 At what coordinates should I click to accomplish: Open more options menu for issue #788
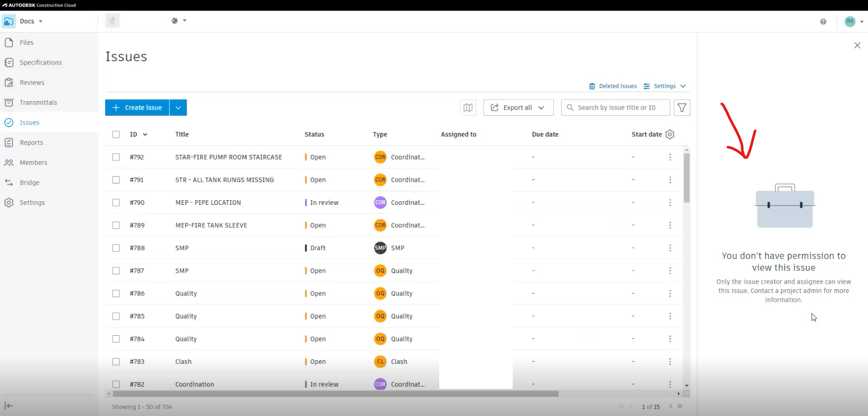click(x=670, y=248)
